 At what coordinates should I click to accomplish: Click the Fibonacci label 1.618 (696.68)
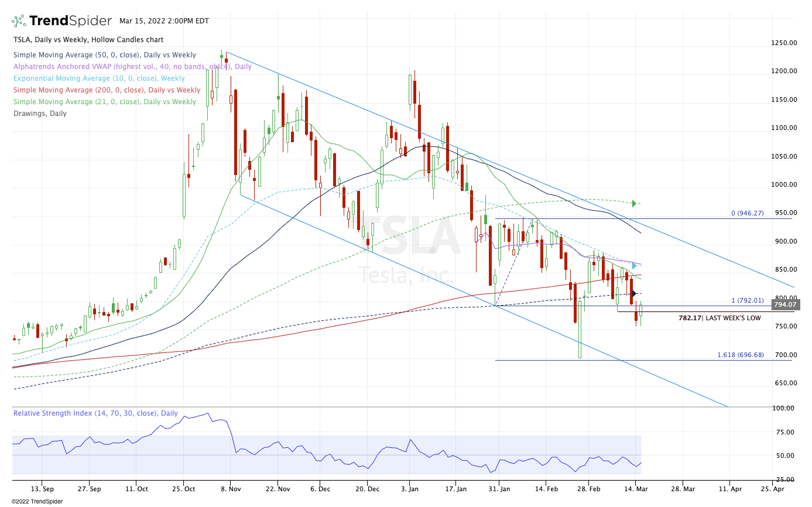pos(741,355)
